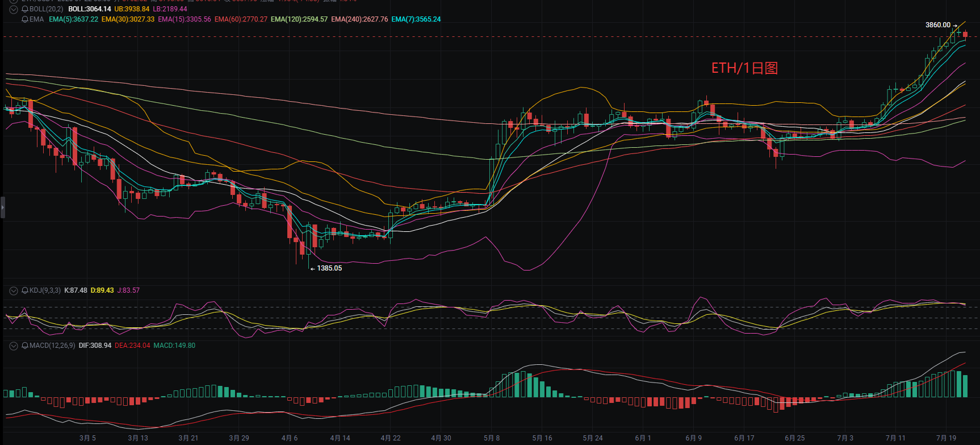
Task: Expand the left sidebar handle arrow
Action: tap(2, 208)
